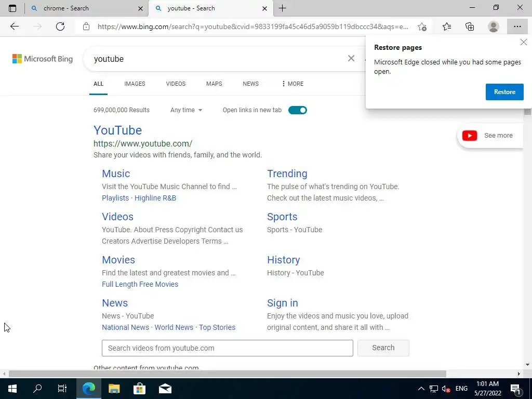The image size is (532, 399).
Task: Switch to the chrome - Search tab
Action: click(x=87, y=8)
